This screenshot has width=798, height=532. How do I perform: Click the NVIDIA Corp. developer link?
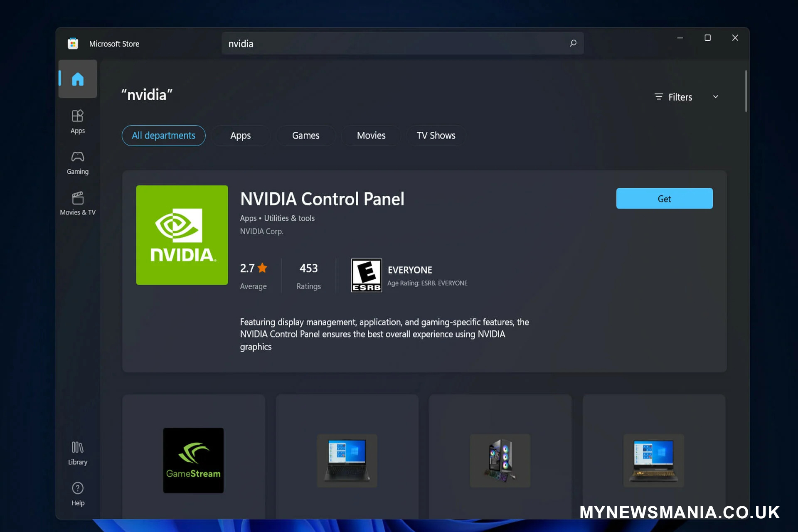[261, 232]
